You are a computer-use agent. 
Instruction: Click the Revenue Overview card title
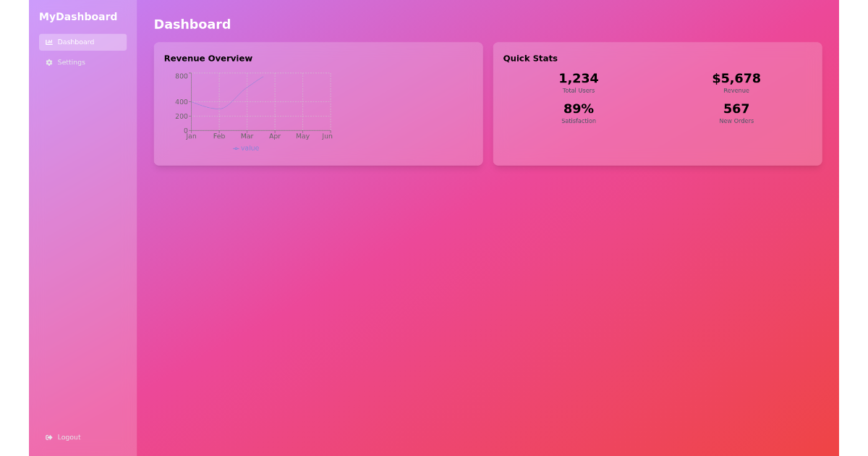click(x=208, y=59)
